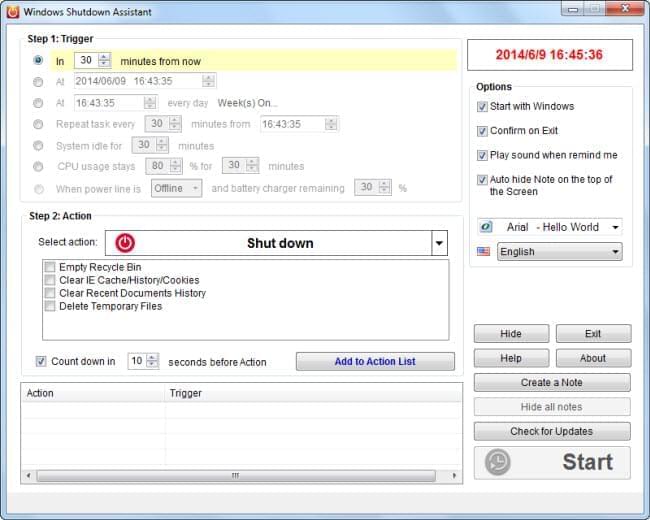Click the clock icon on Start button
The height and width of the screenshot is (520, 650).
tap(497, 462)
